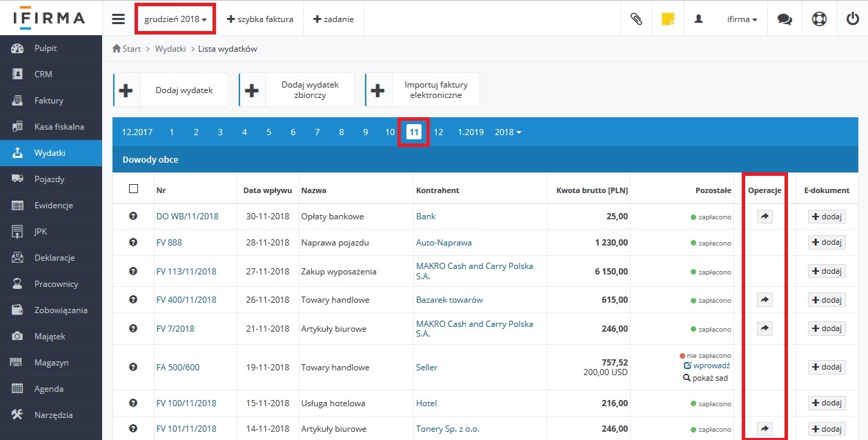Click the home icon in breadcrumb

click(x=117, y=49)
